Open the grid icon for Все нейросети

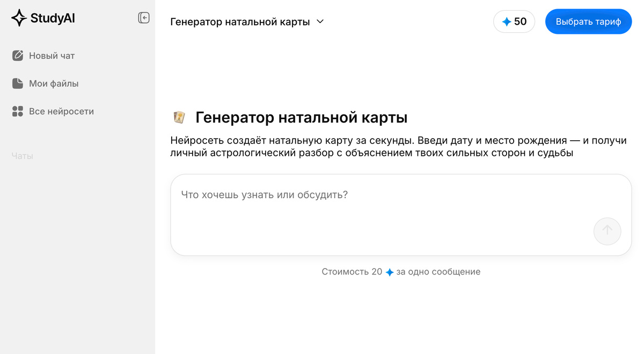[x=18, y=111]
